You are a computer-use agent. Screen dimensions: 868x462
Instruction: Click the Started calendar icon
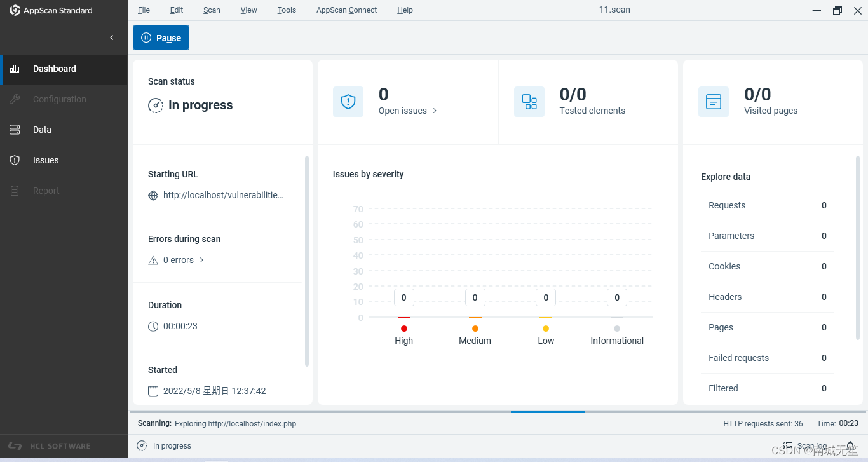(x=153, y=391)
